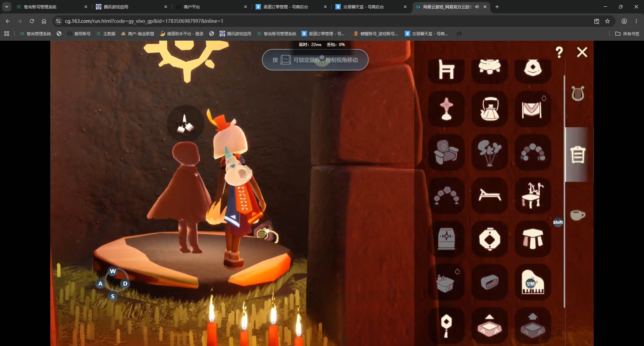Screen dimensions: 644x346
Task: Open the harp instrument category
Action: pyautogui.click(x=578, y=94)
